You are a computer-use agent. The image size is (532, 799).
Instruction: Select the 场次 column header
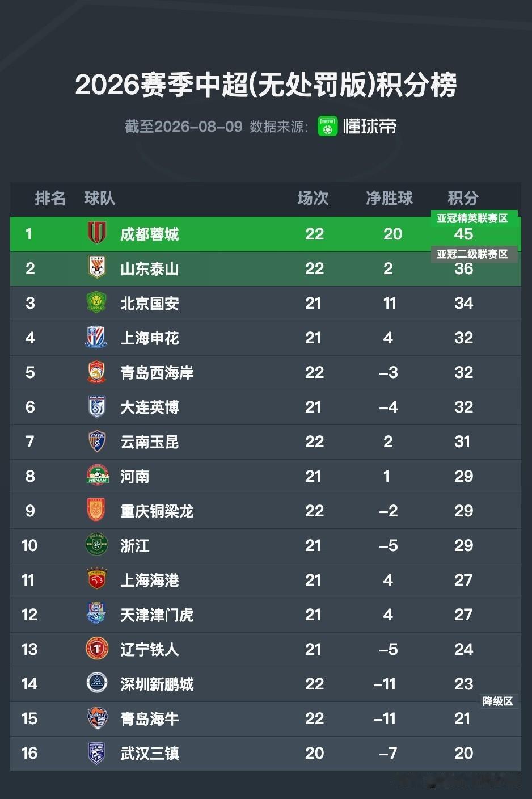[x=313, y=198]
